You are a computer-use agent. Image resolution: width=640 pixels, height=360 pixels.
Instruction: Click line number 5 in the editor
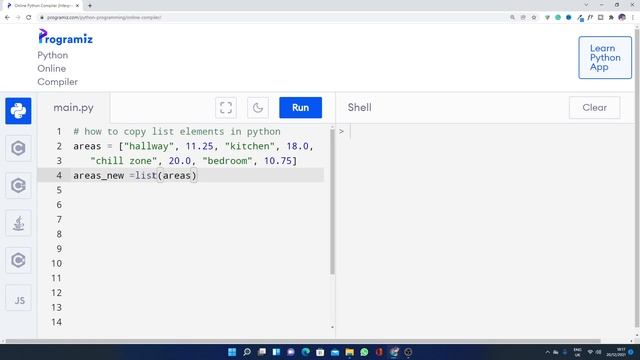(59, 190)
